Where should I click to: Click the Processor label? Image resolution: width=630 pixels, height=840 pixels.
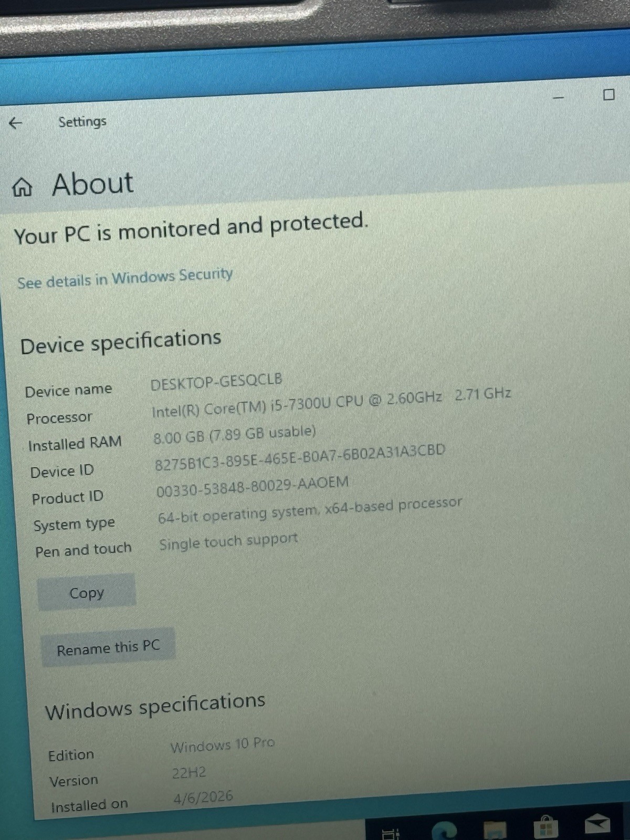click(x=59, y=418)
